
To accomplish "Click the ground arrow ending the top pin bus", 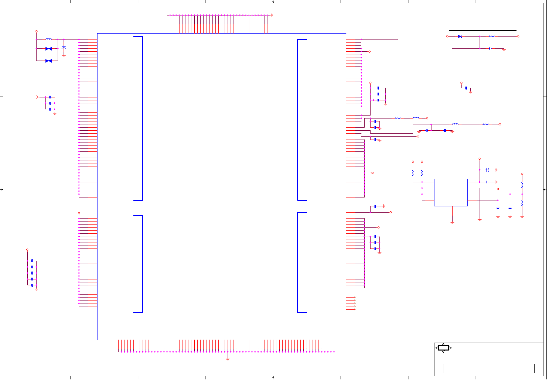I will (x=272, y=15).
